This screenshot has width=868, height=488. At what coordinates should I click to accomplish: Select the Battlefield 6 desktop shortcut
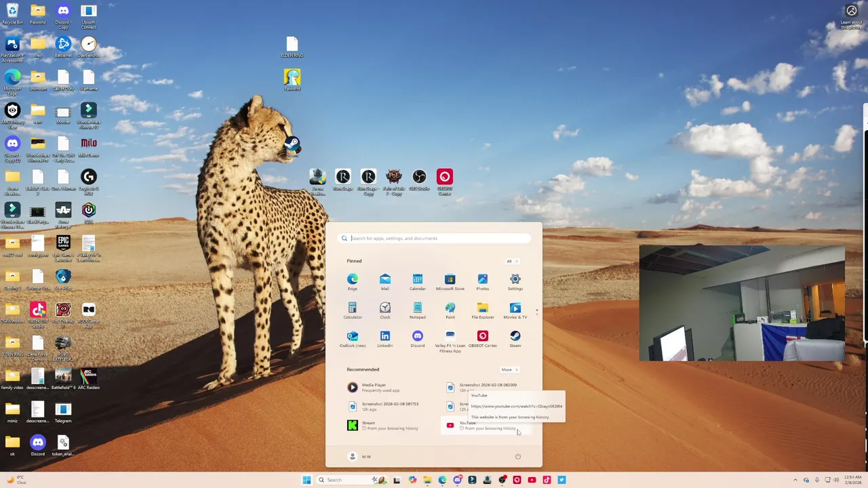tap(63, 379)
